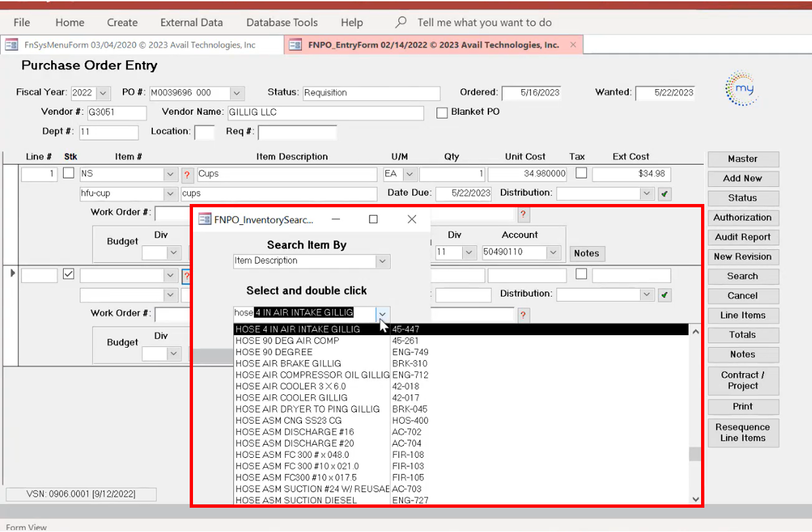
Task: Check the Stk box on line 1
Action: pyautogui.click(x=68, y=174)
